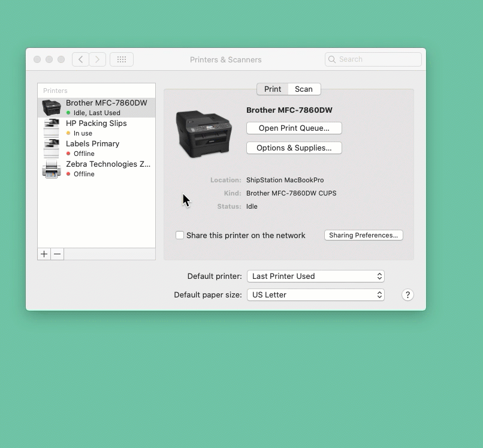The image size is (483, 448).
Task: Click Offline status under Zebra Technologies
Action: pyautogui.click(x=84, y=174)
